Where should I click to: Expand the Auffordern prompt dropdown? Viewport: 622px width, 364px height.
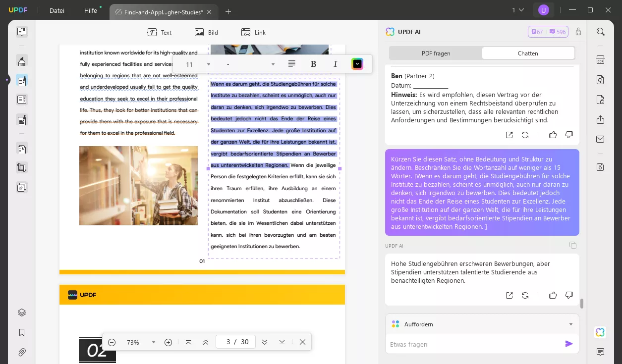tap(570, 324)
